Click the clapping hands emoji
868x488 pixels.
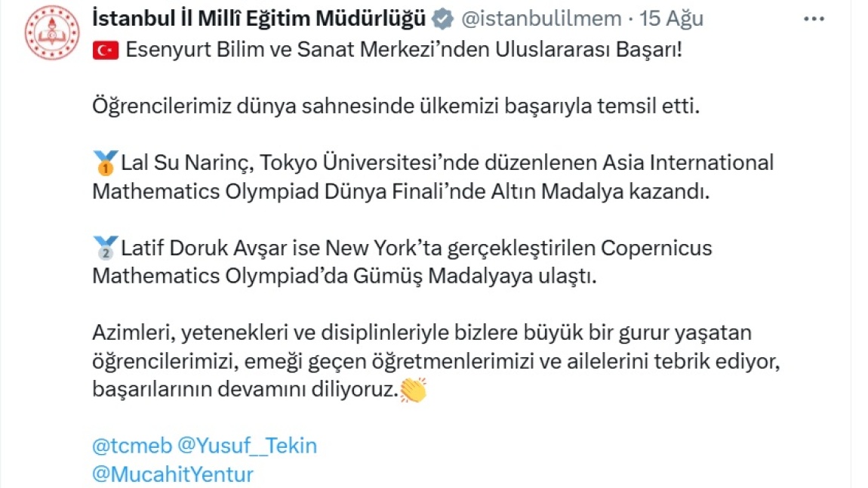coord(413,390)
